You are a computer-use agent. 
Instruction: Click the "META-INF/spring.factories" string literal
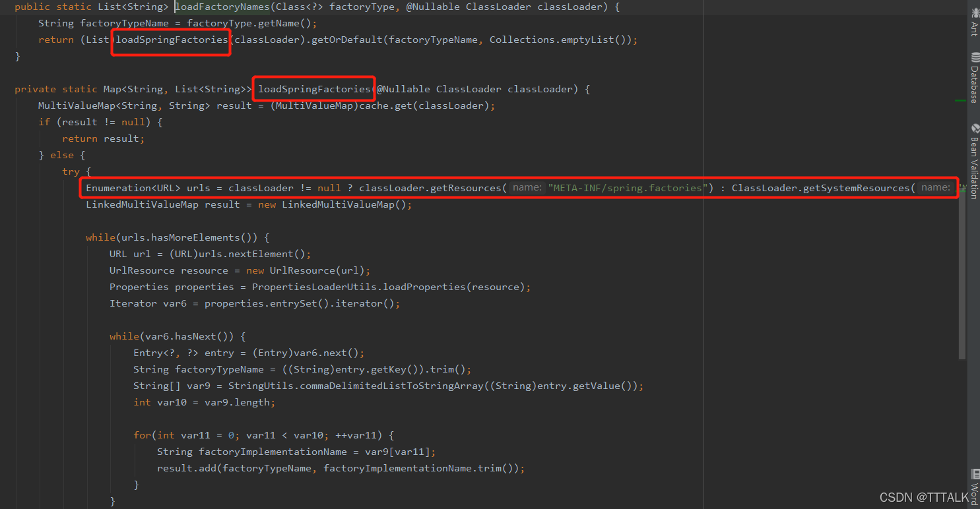click(628, 188)
